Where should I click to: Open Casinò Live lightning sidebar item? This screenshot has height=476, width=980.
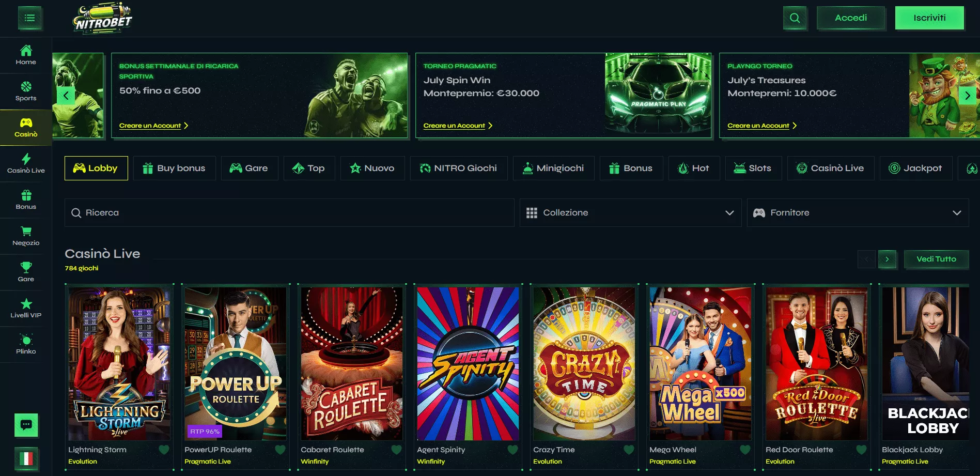tap(26, 163)
